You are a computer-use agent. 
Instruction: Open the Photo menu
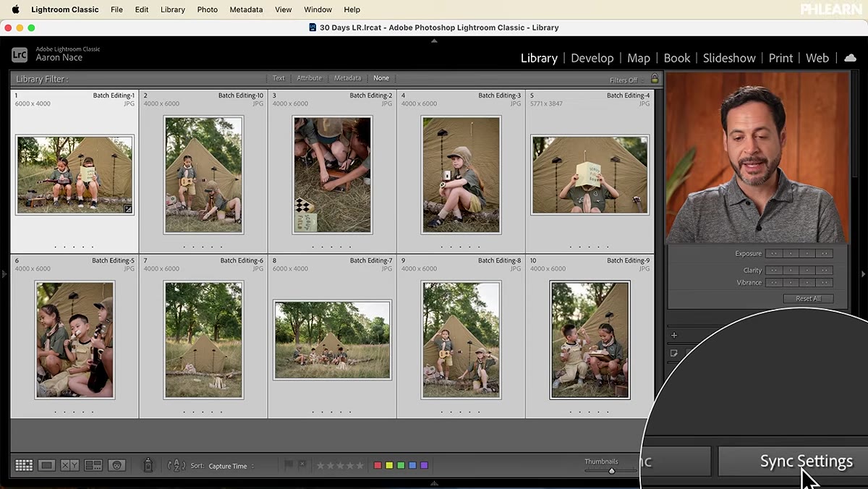tap(208, 9)
